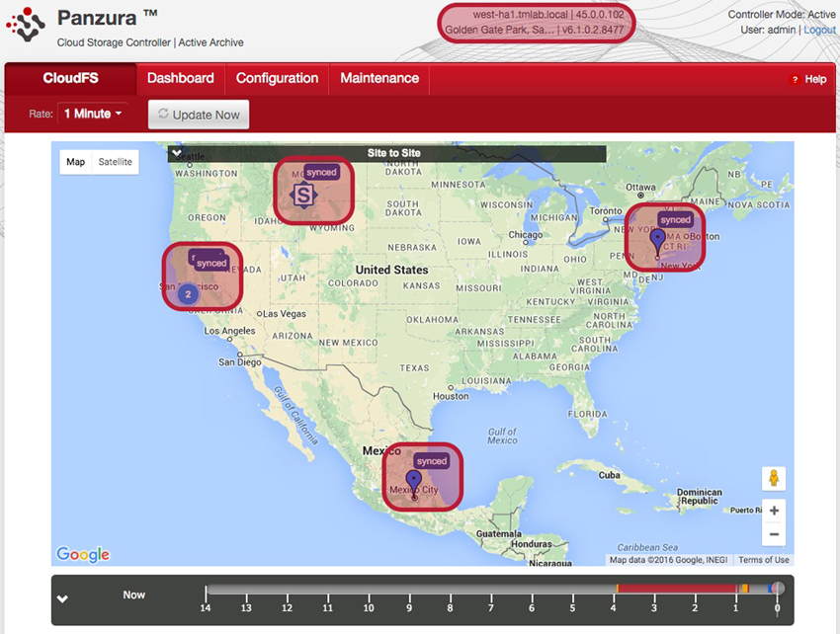
Task: Click the Houston city label on map
Action: [x=451, y=396]
